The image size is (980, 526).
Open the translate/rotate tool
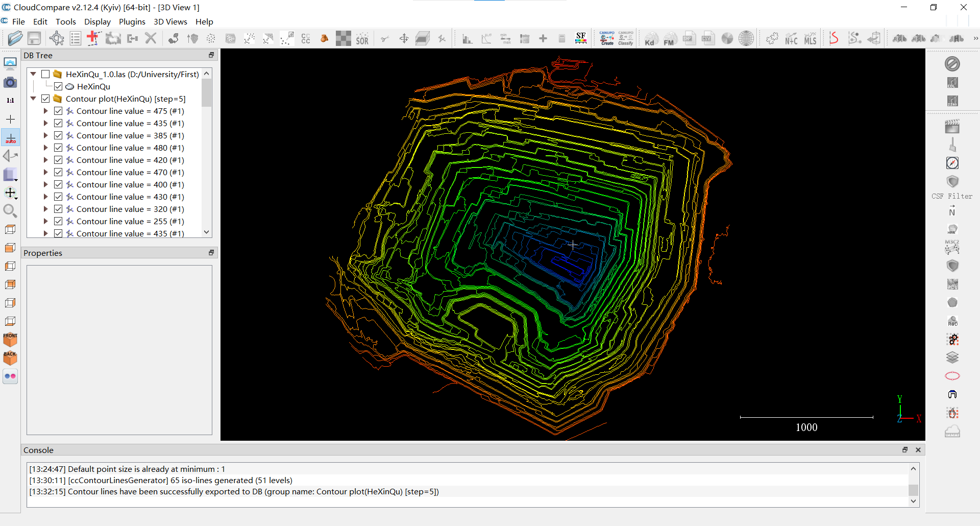click(404, 39)
